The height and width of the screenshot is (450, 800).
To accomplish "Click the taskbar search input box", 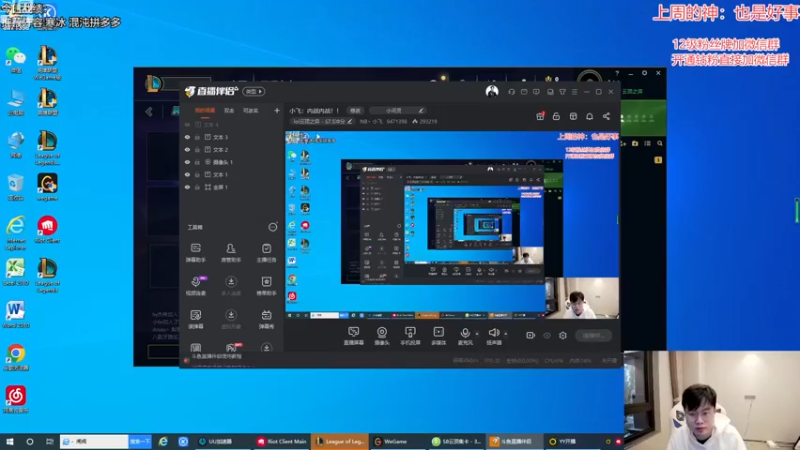I will point(94,441).
